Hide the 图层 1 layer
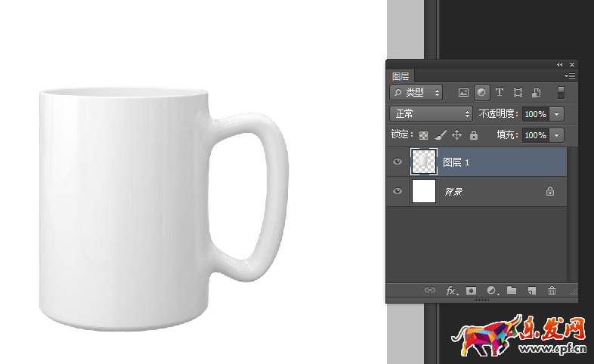The height and width of the screenshot is (364, 594). [398, 162]
